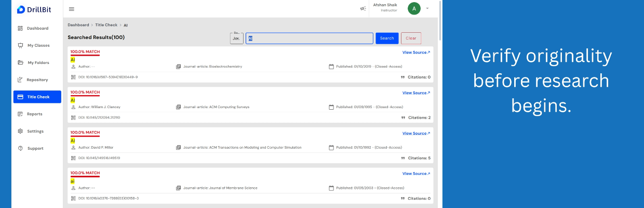Screen dimensions: 644x208
Task: Click QR icon beside DOI 10.1145/212094.212110
Action: click(73, 118)
